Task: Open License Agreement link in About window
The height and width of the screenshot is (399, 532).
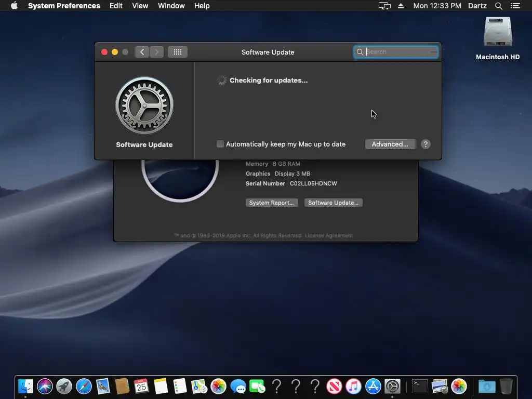Action: point(329,235)
